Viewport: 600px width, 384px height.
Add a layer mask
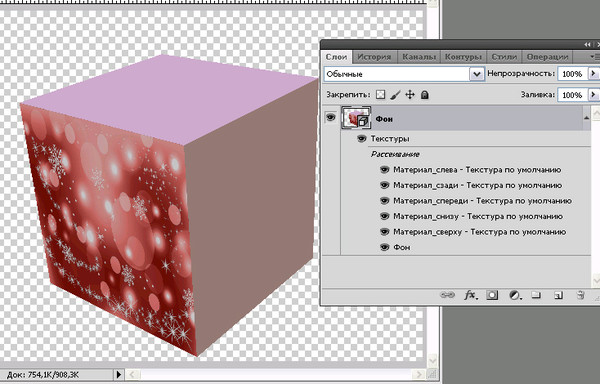point(492,295)
